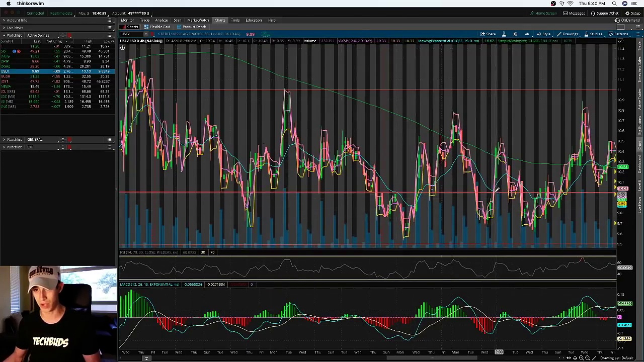This screenshot has width=644, height=362.
Task: Open the Share chart button
Action: [x=488, y=34]
